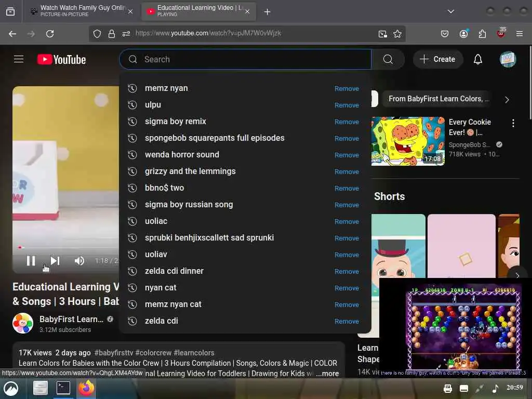Open options menu for Every Cookie Ever
This screenshot has width=532, height=399.
(x=513, y=123)
